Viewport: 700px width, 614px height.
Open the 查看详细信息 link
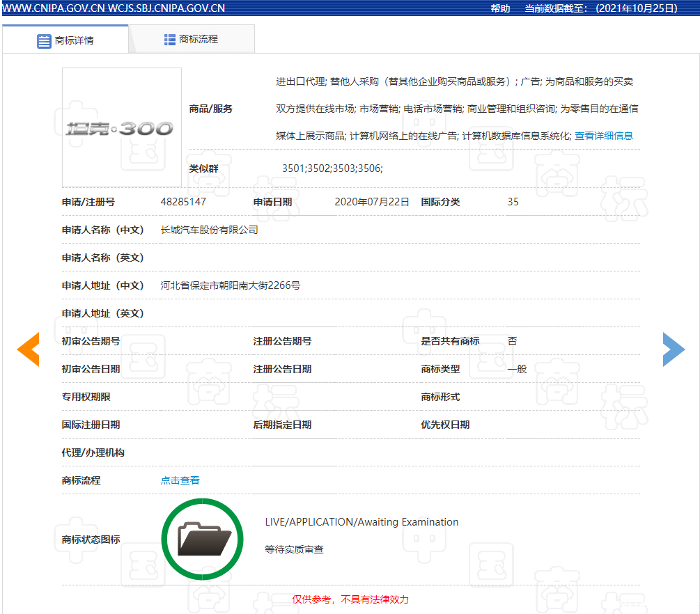603,136
